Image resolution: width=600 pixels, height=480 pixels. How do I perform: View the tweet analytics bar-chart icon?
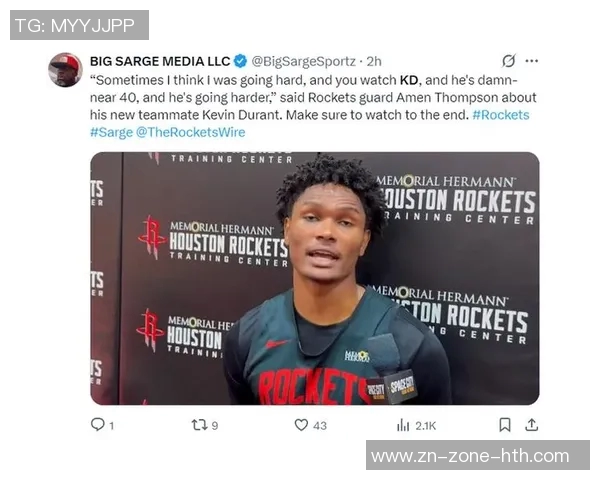click(x=403, y=425)
